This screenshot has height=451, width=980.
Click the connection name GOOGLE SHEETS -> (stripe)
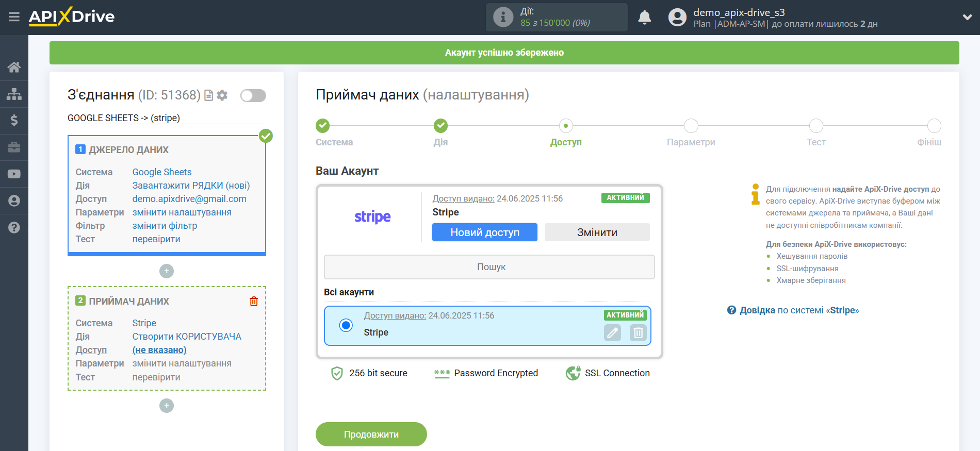tap(124, 118)
